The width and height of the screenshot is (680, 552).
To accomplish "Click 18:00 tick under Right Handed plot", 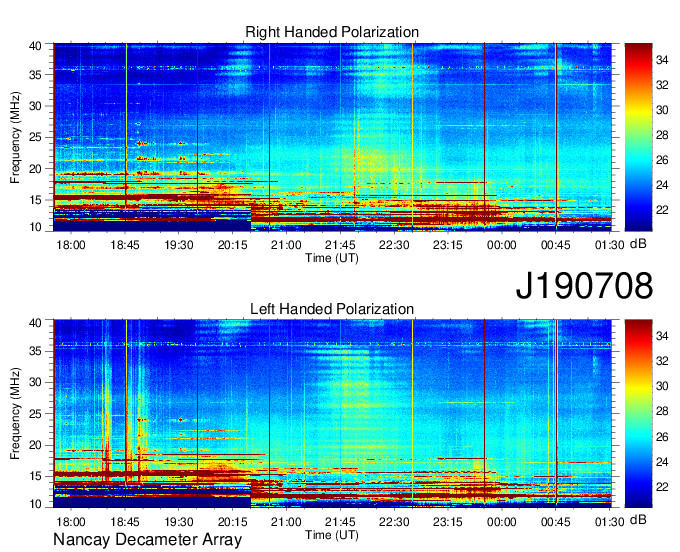I will pos(71,245).
